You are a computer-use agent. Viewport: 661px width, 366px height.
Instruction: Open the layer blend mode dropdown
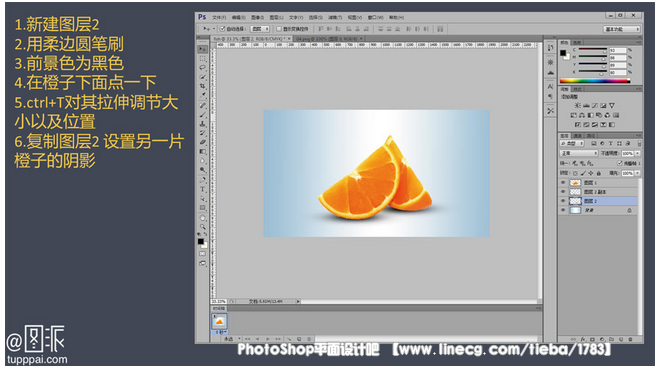pos(578,153)
